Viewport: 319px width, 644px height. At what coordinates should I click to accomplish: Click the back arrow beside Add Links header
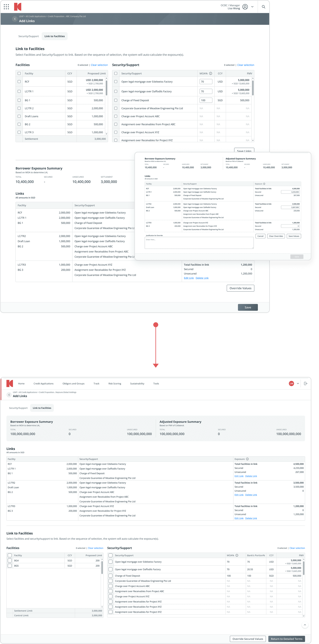click(15, 19)
